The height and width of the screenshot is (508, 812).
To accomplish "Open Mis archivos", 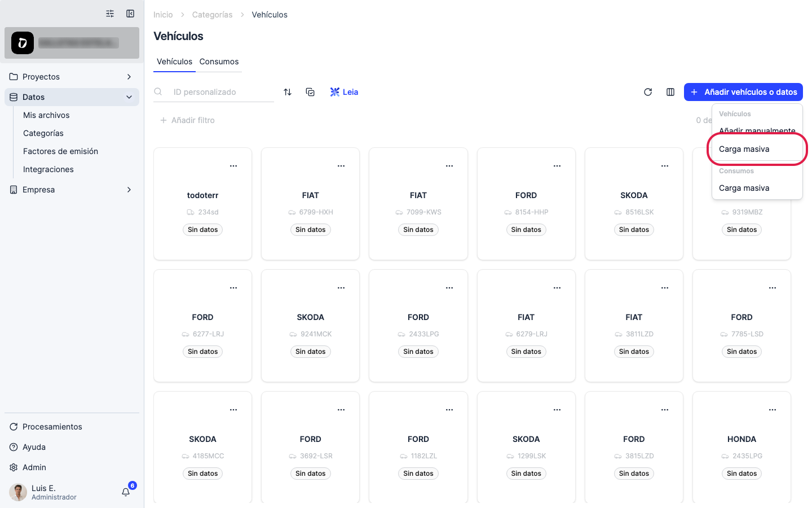I will click(46, 115).
